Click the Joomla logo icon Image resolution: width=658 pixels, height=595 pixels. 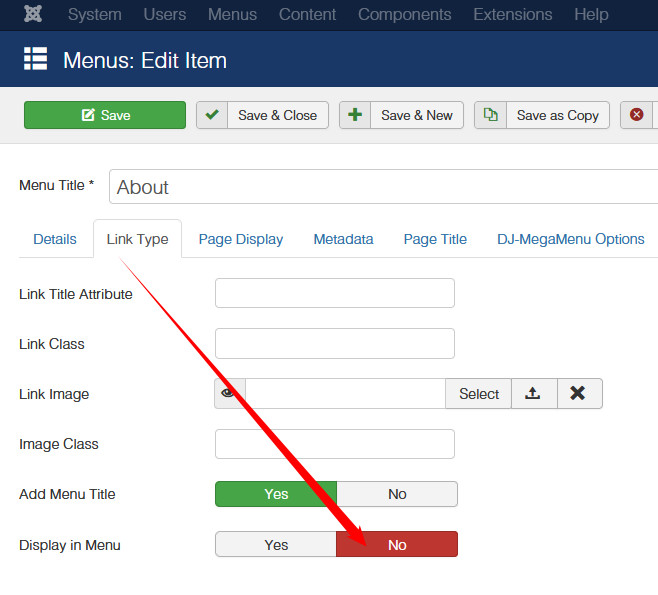point(33,14)
